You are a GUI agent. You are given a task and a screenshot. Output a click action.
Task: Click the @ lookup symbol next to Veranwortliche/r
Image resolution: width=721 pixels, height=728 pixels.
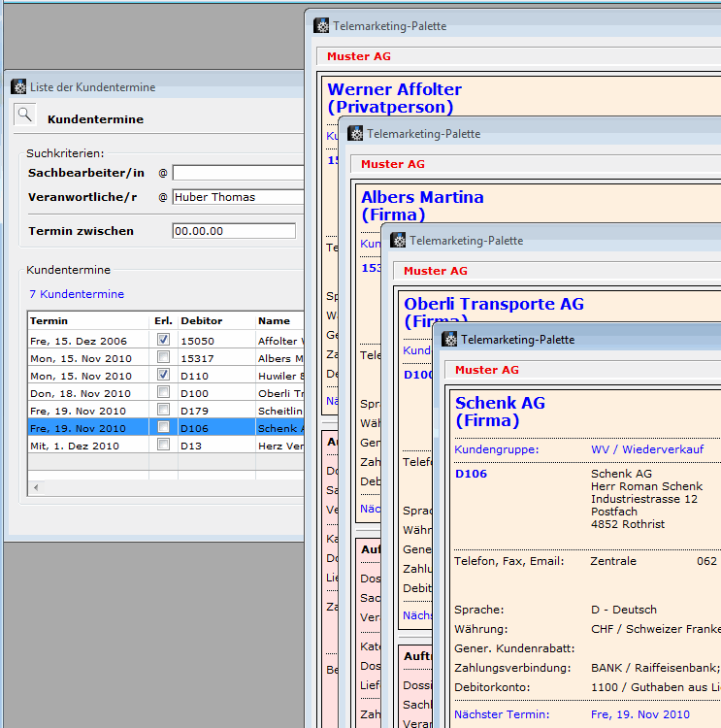[163, 197]
